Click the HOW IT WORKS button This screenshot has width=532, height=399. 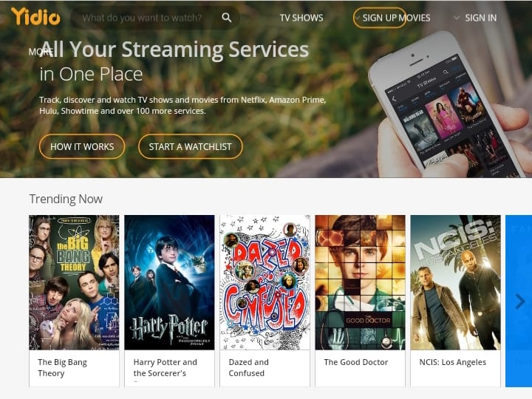click(x=82, y=146)
